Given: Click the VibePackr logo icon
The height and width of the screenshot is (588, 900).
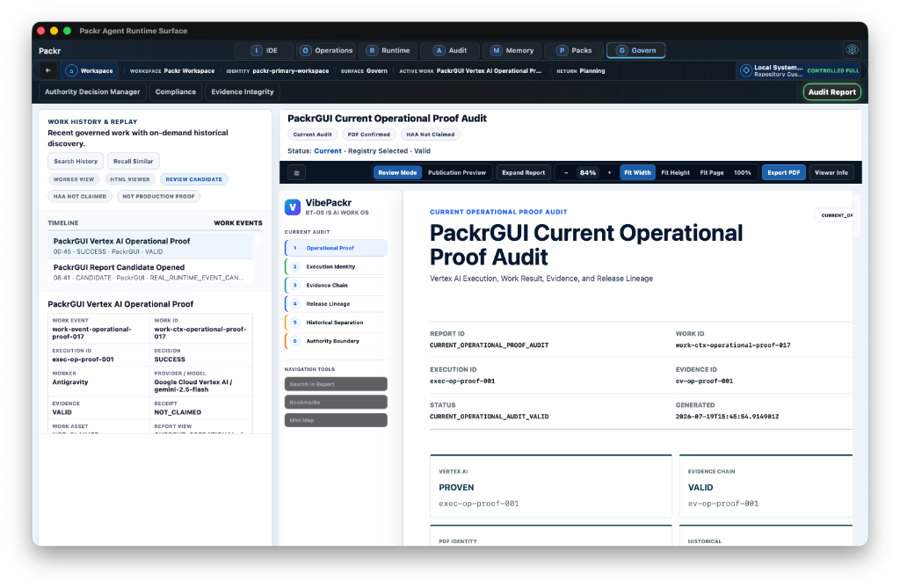Looking at the screenshot, I should click(293, 207).
